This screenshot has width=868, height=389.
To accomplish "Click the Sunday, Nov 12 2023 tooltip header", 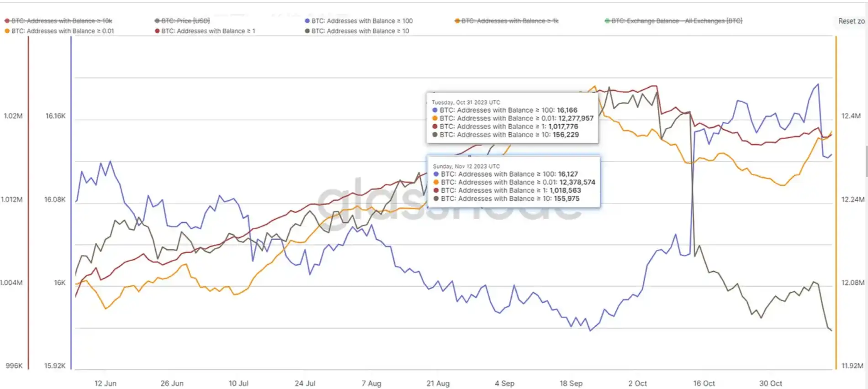I will 466,166.
